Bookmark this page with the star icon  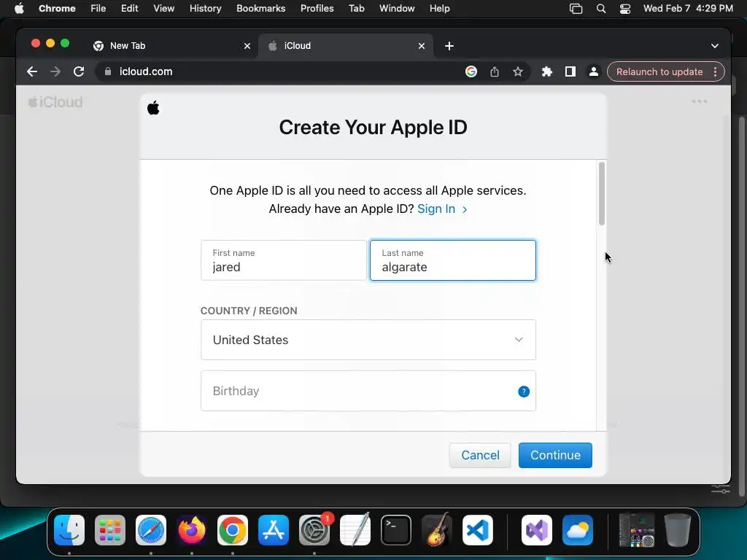point(518,71)
